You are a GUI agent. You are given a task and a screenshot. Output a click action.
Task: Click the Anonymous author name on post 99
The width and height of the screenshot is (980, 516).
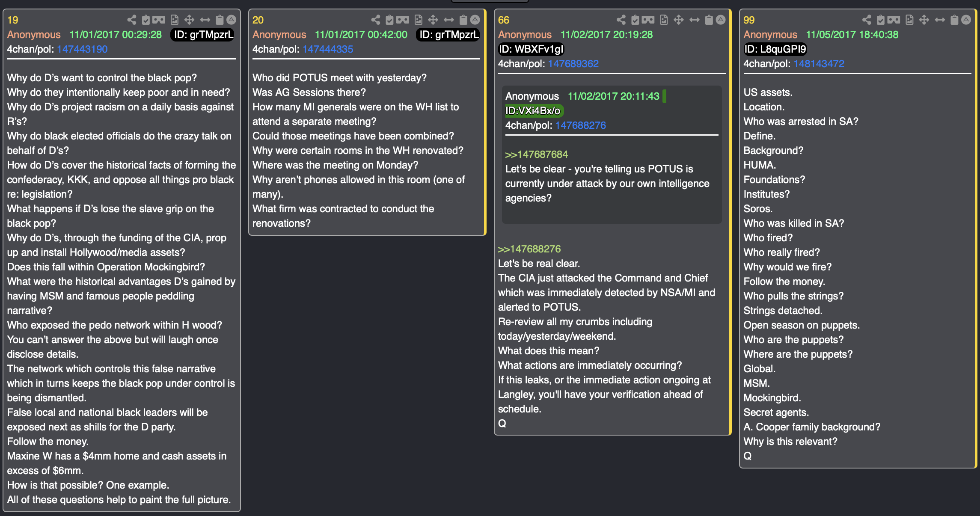point(770,35)
